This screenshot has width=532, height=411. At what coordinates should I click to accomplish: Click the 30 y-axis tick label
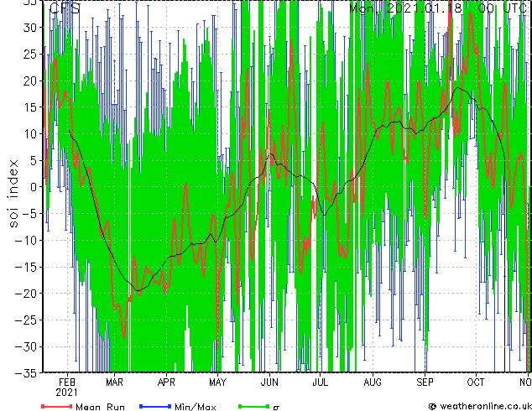[29, 28]
